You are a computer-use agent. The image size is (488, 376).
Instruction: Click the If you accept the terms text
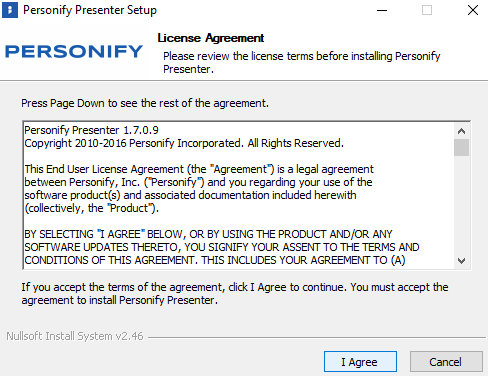(x=235, y=294)
